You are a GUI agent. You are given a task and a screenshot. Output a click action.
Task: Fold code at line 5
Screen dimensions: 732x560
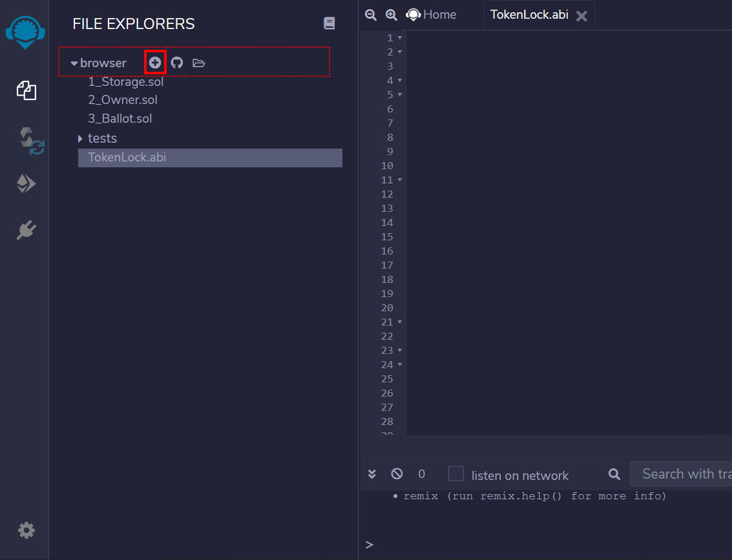coord(400,95)
